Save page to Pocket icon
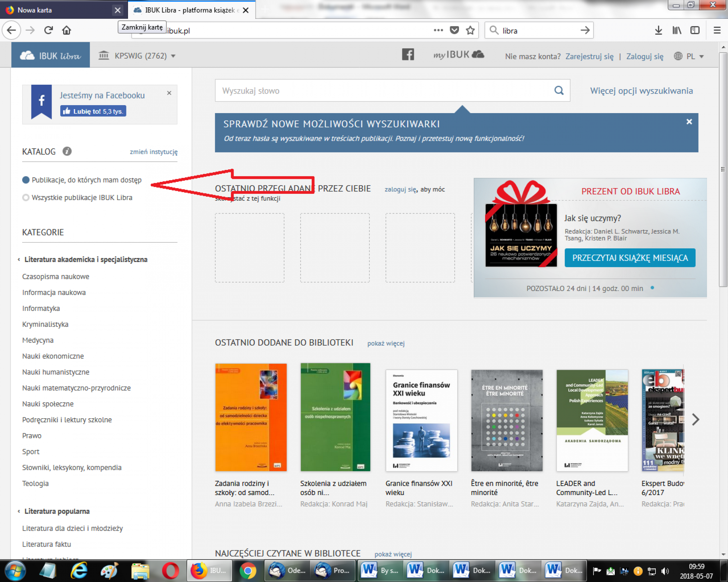This screenshot has height=582, width=728. coord(454,30)
